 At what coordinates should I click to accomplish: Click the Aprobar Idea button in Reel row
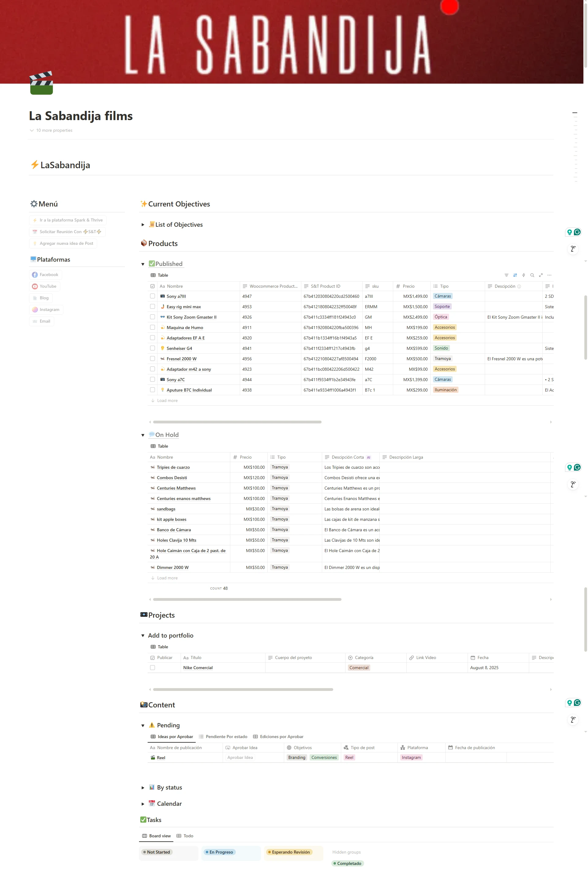pyautogui.click(x=240, y=757)
